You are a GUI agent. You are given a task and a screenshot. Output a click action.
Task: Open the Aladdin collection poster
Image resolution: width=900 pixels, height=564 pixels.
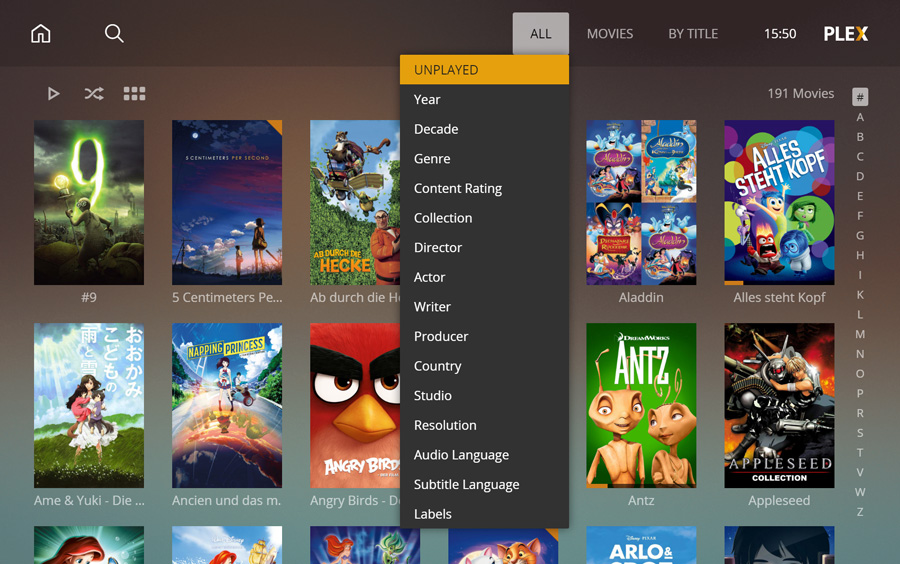[x=641, y=203]
